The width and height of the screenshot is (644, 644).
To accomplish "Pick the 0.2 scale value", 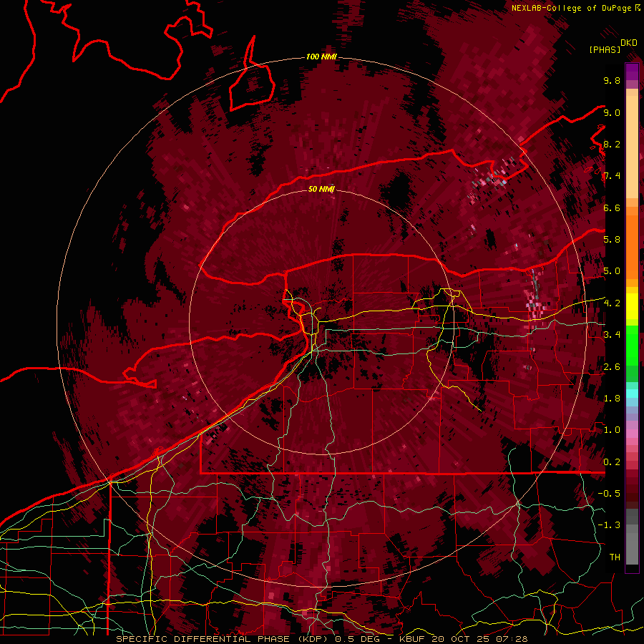I will [612, 462].
